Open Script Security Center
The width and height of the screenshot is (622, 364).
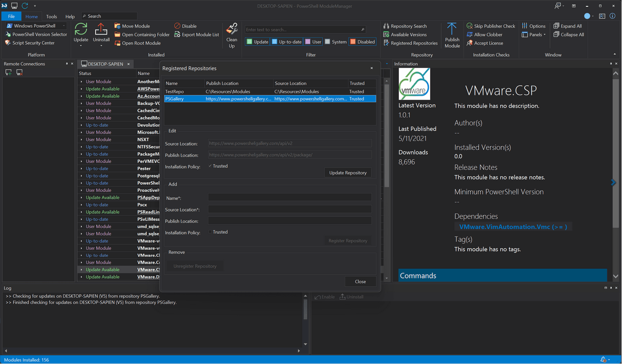click(30, 43)
